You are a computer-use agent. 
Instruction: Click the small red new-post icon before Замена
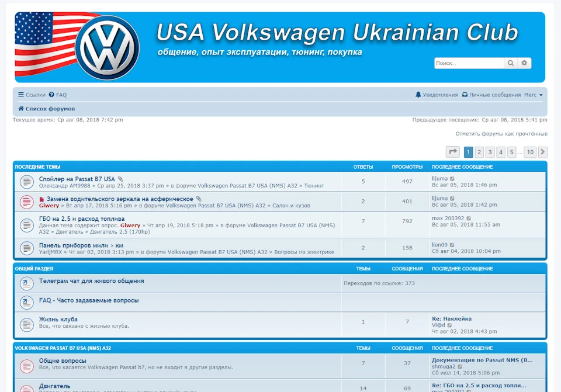coord(41,199)
